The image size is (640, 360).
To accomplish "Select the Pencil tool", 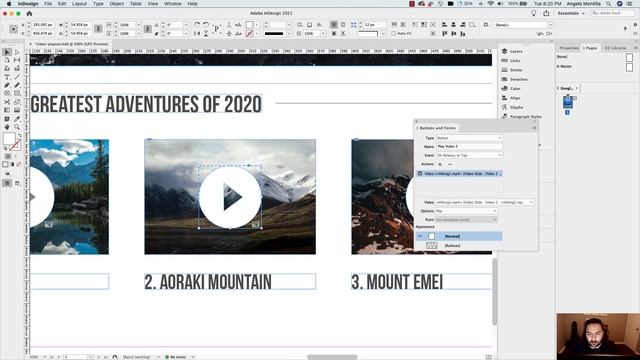I will [x=17, y=85].
